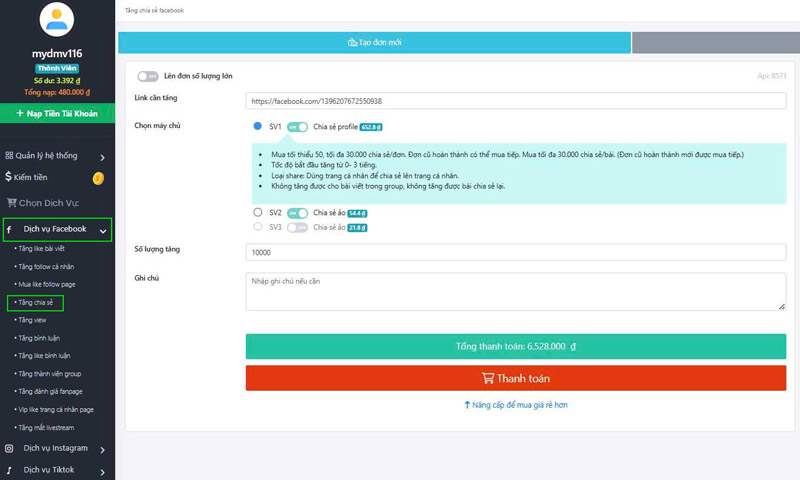Collapse the Dịch vụ Facebook menu chevron
Image resolution: width=800 pixels, height=480 pixels.
coord(102,230)
